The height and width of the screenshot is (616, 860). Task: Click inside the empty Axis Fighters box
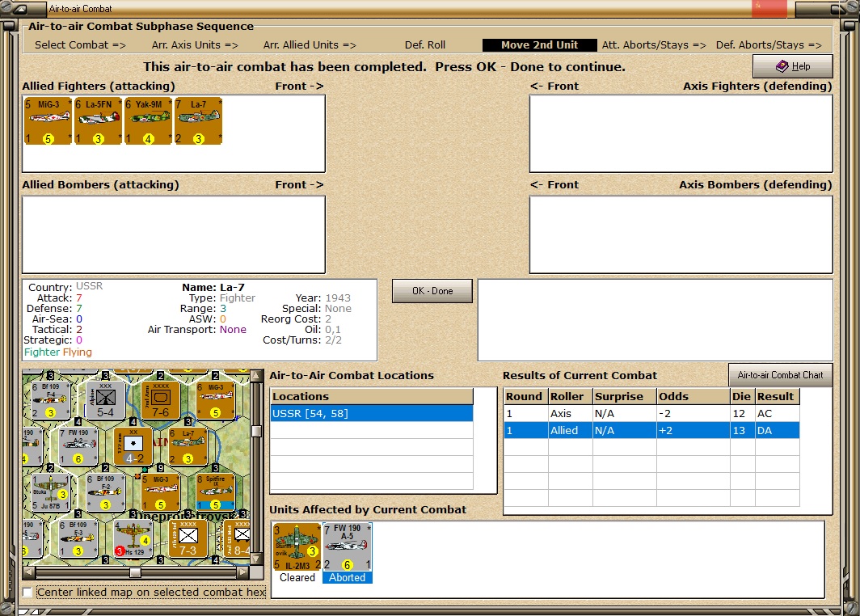681,133
